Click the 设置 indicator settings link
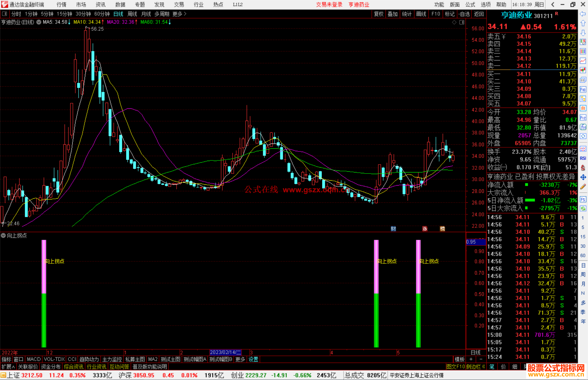The image size is (588, 380). pyautogui.click(x=253, y=359)
